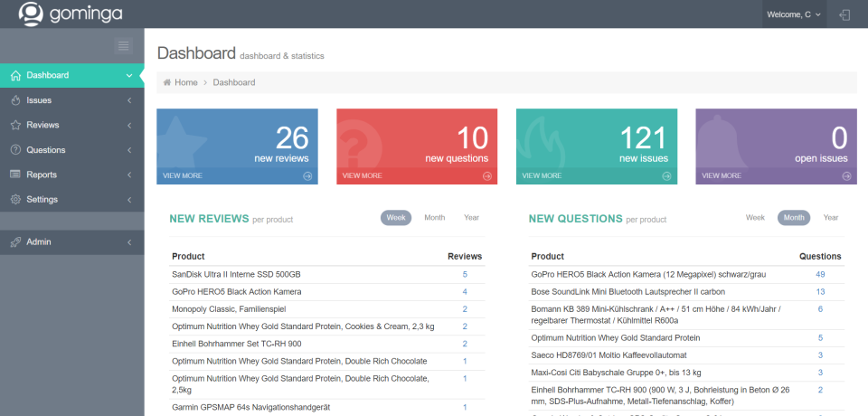Expand the Reports submenu chevron
This screenshot has width=868, height=416.
(x=129, y=175)
